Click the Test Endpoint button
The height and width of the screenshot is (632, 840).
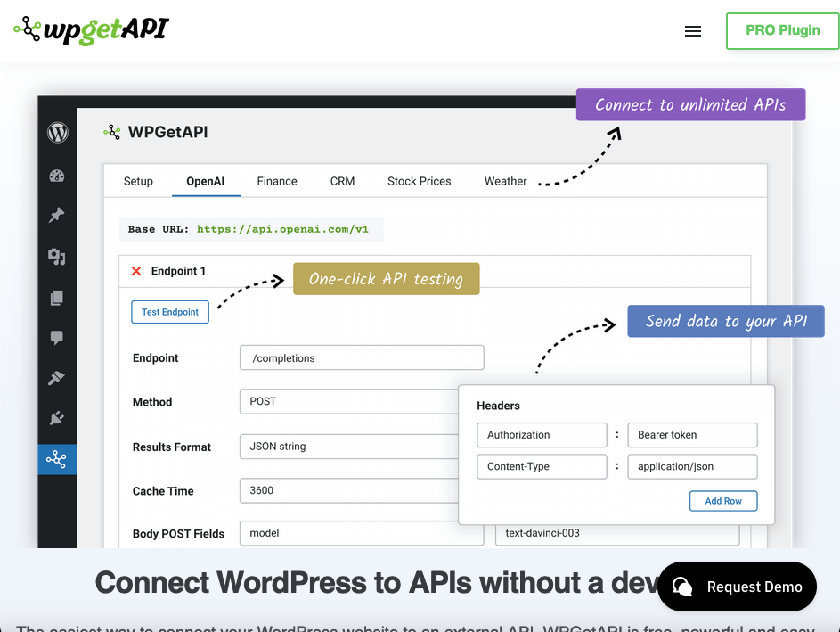pyautogui.click(x=170, y=312)
